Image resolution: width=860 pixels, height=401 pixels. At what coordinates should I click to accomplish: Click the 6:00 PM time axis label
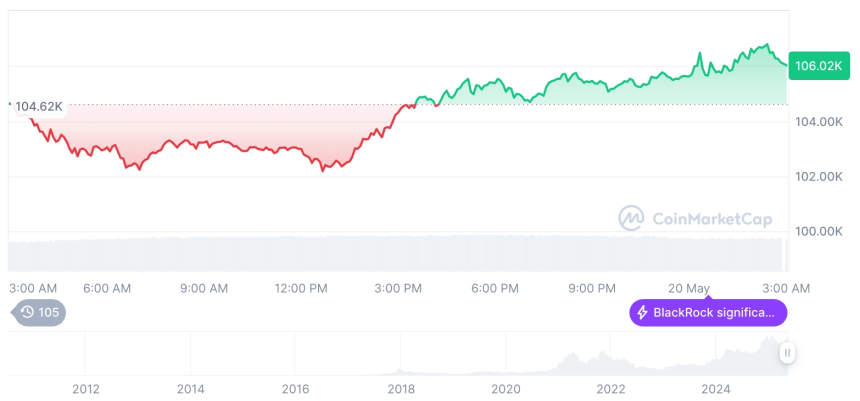494,288
